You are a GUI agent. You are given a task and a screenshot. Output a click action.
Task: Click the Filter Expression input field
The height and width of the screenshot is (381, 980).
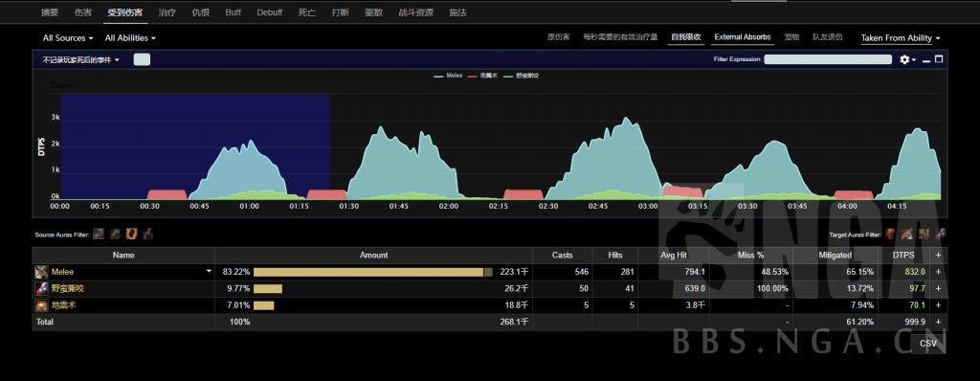coord(828,59)
